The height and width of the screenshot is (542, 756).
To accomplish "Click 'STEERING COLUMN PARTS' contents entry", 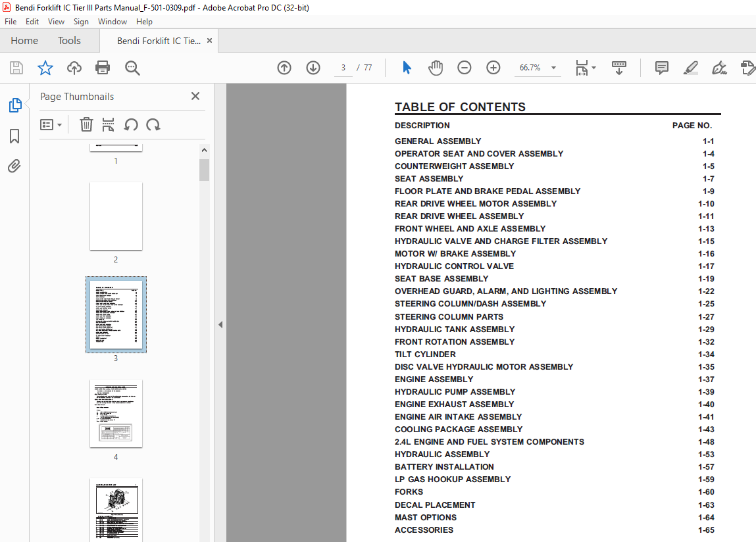I will tap(449, 317).
